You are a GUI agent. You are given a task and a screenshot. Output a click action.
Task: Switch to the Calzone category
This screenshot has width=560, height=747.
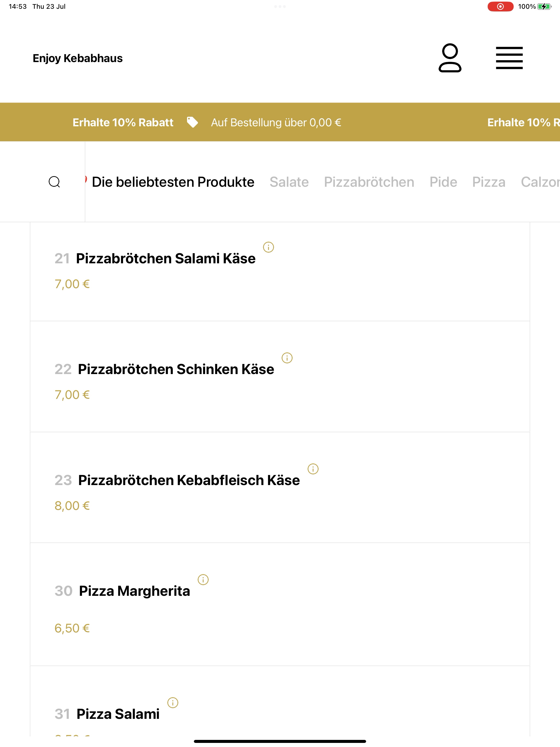[540, 182]
